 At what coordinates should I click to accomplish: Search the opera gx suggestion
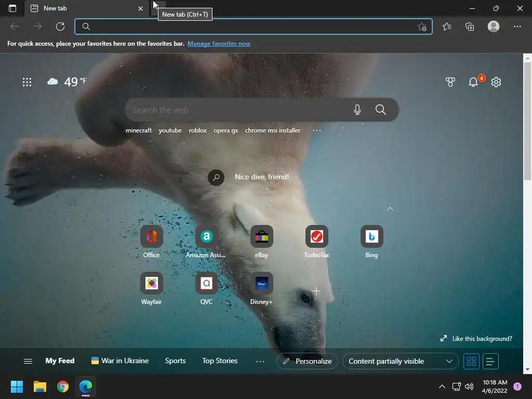[225, 130]
